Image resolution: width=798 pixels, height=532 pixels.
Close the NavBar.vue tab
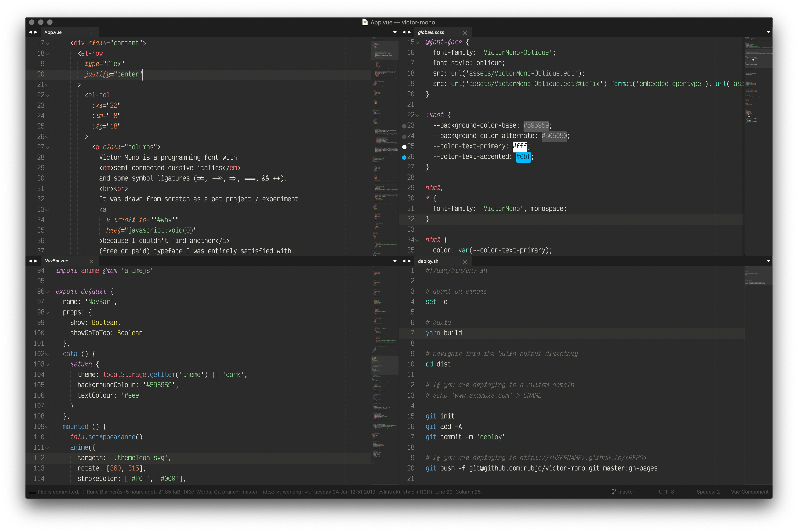click(91, 261)
